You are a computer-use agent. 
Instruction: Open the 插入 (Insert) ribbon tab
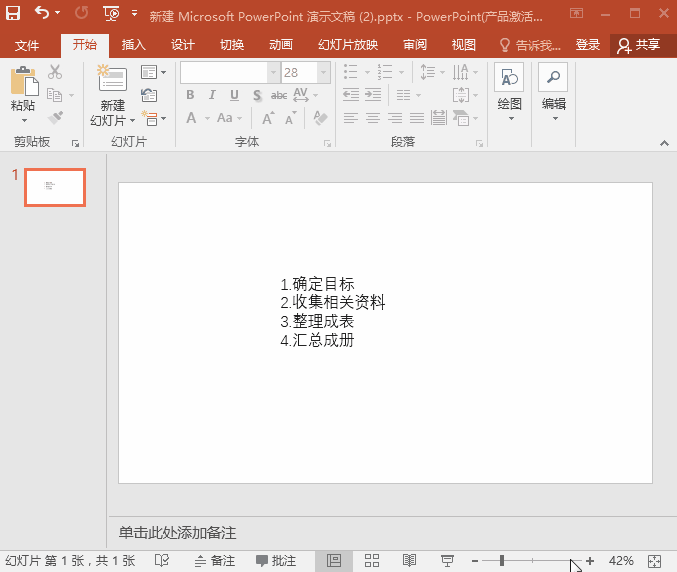[133, 45]
